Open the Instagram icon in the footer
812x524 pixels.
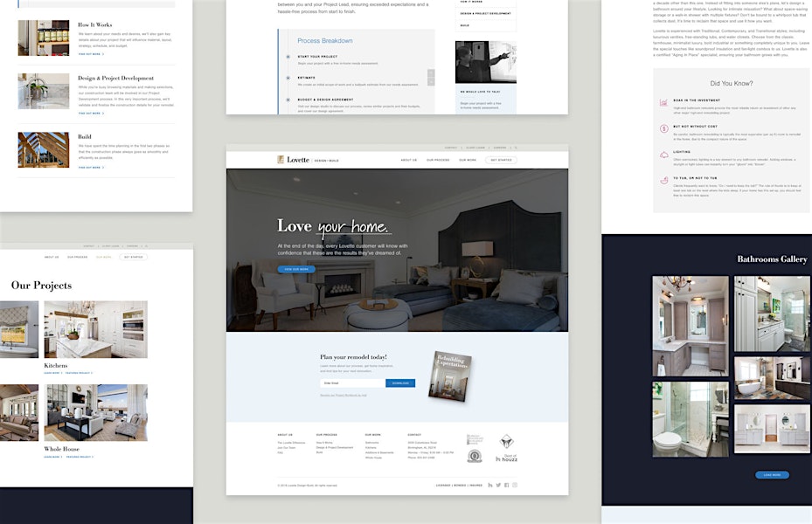515,485
